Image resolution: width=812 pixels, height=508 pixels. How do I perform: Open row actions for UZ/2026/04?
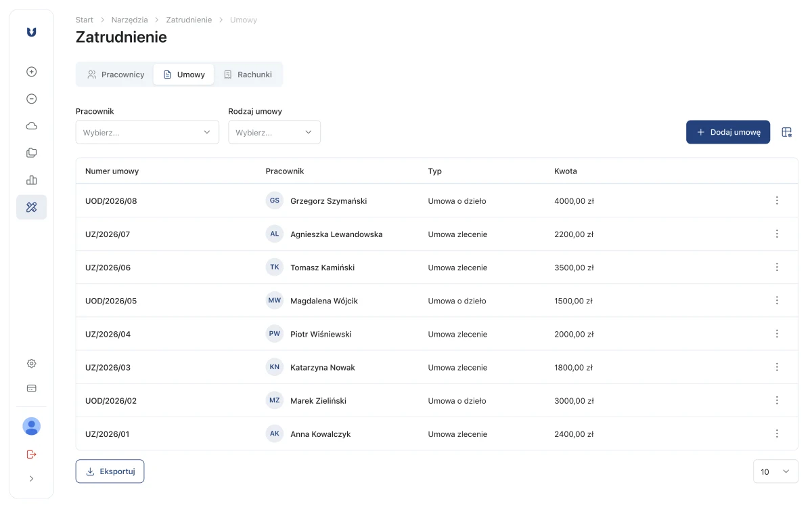pyautogui.click(x=777, y=333)
